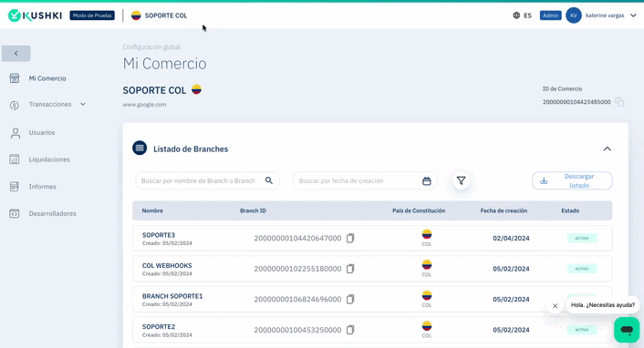Copy COL WEBHOOKS branch ID
The image size is (644, 348).
tap(350, 269)
